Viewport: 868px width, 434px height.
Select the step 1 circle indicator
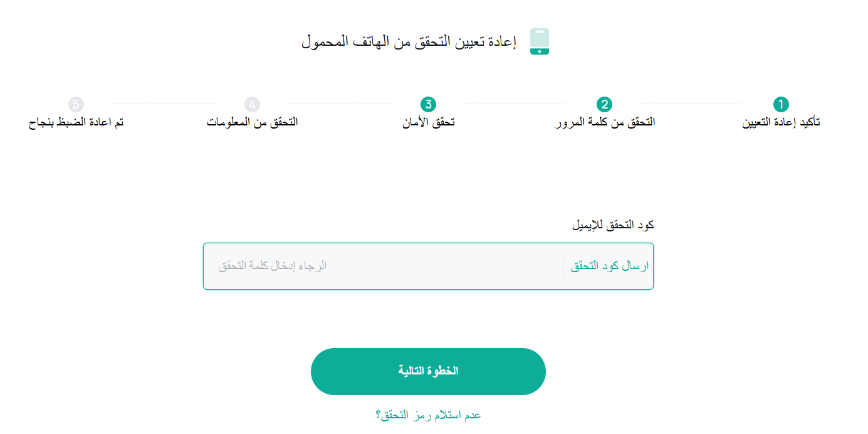coord(780,104)
